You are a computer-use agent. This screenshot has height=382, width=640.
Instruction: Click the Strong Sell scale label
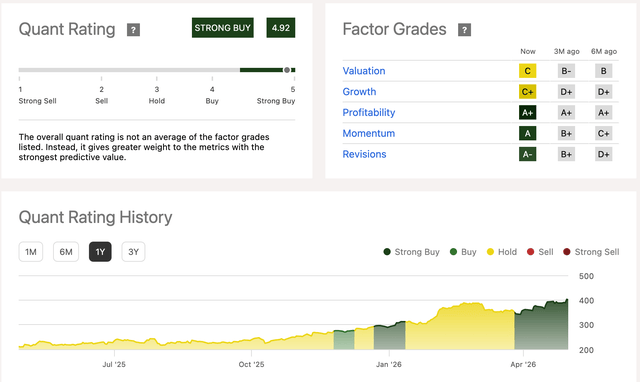pyautogui.click(x=37, y=101)
